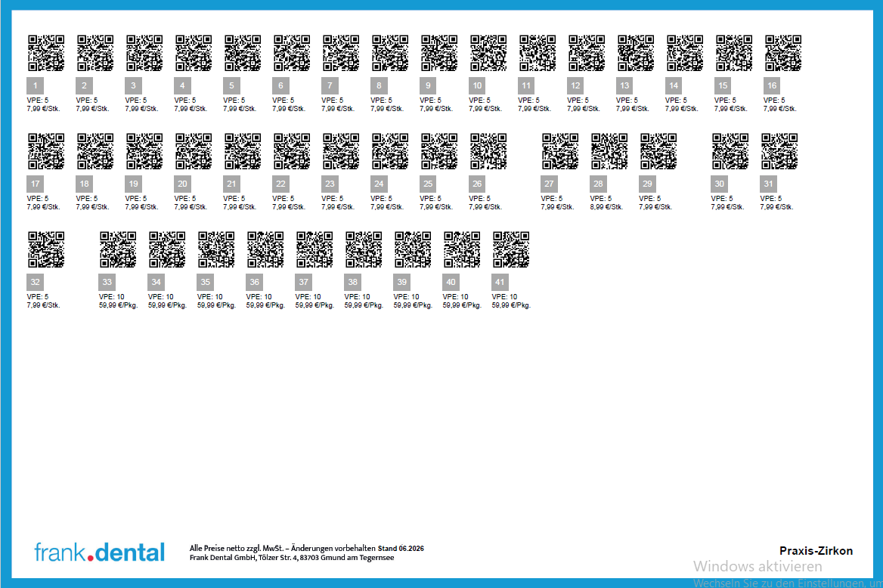Select the gray number badge 34
883x588 pixels.
[x=156, y=282]
